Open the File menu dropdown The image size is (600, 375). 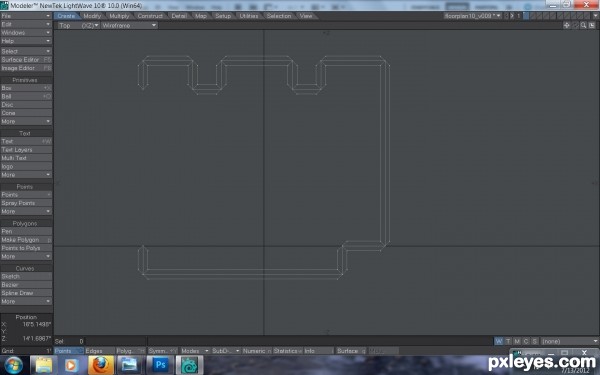click(26, 16)
